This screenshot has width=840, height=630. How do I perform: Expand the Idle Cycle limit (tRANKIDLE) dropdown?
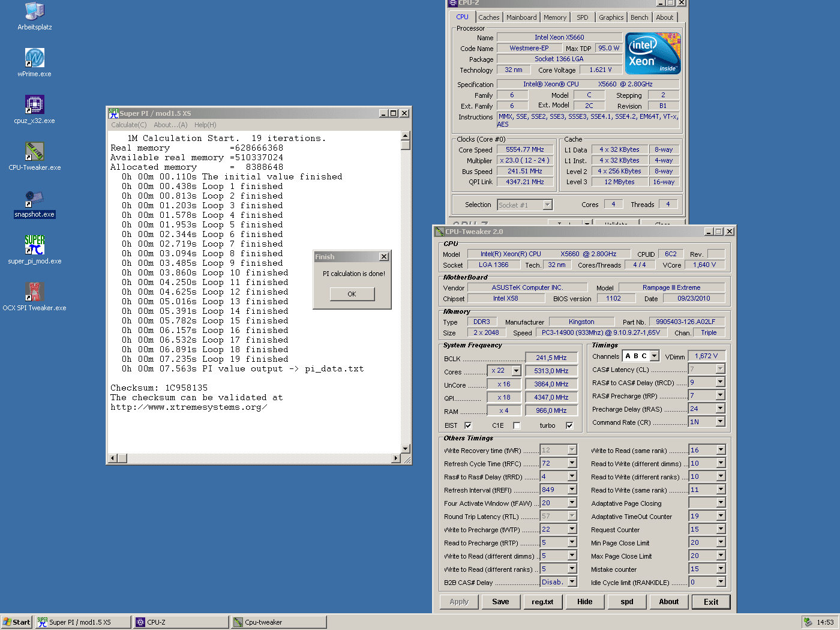(721, 582)
